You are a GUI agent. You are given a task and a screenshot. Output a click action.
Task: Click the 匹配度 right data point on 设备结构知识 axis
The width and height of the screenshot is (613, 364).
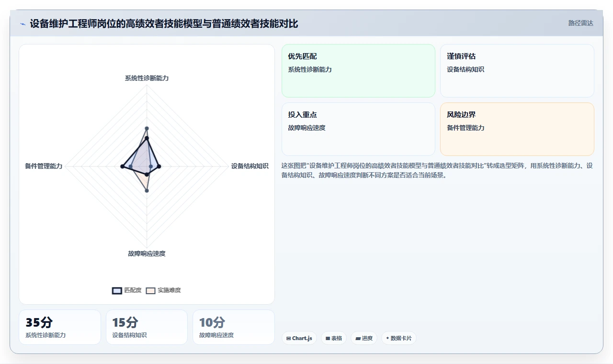pos(159,166)
